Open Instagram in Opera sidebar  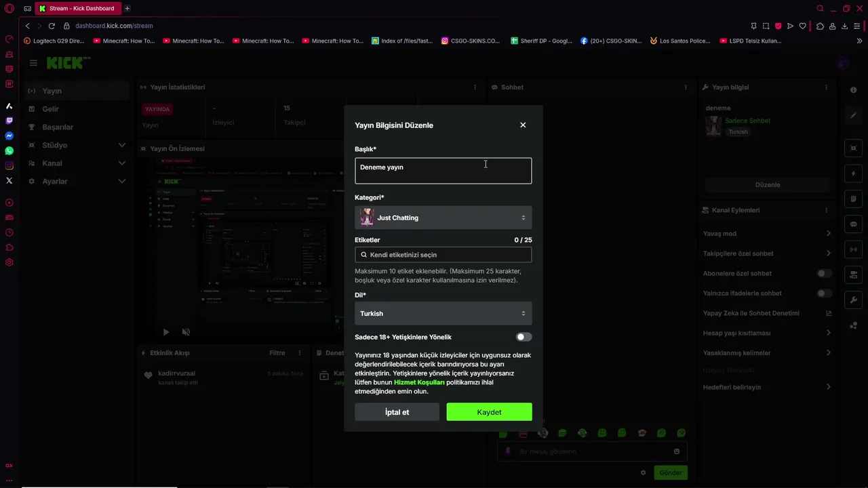tap(9, 166)
